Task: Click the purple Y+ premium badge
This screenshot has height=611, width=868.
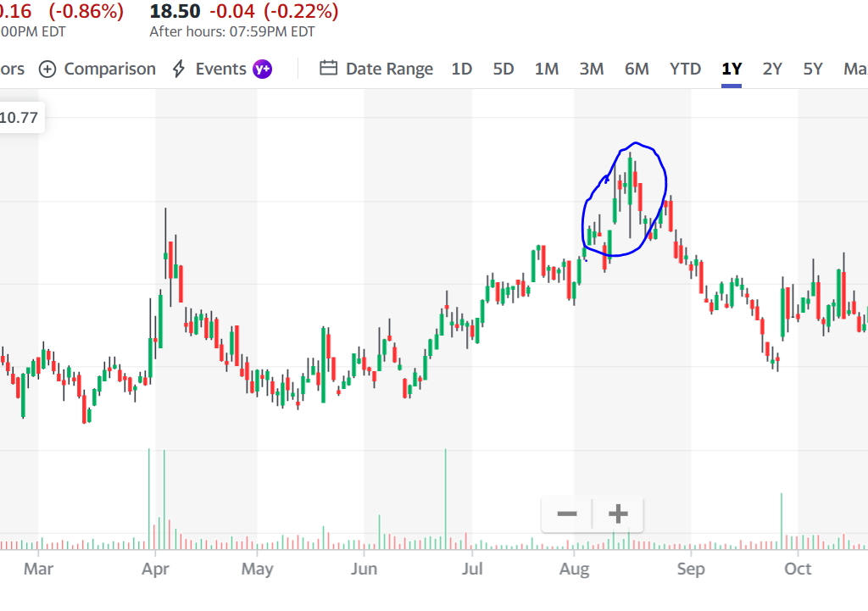Action: click(263, 69)
